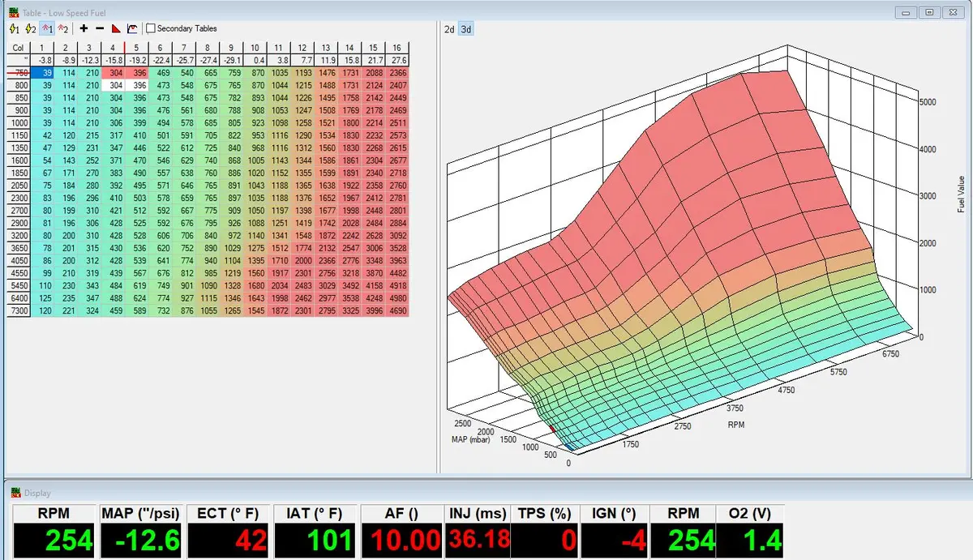Switch to the 3d graph view
Viewport: 973px width, 560px height.
(x=465, y=29)
